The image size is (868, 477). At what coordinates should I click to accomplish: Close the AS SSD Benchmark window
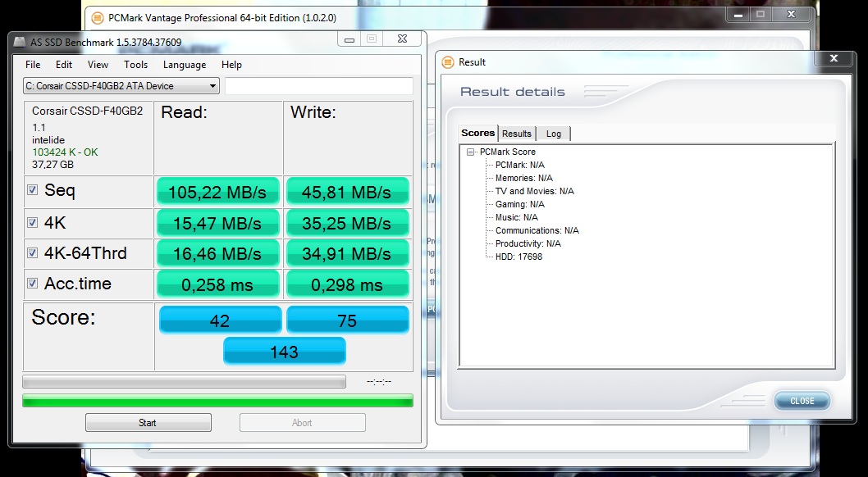click(403, 39)
